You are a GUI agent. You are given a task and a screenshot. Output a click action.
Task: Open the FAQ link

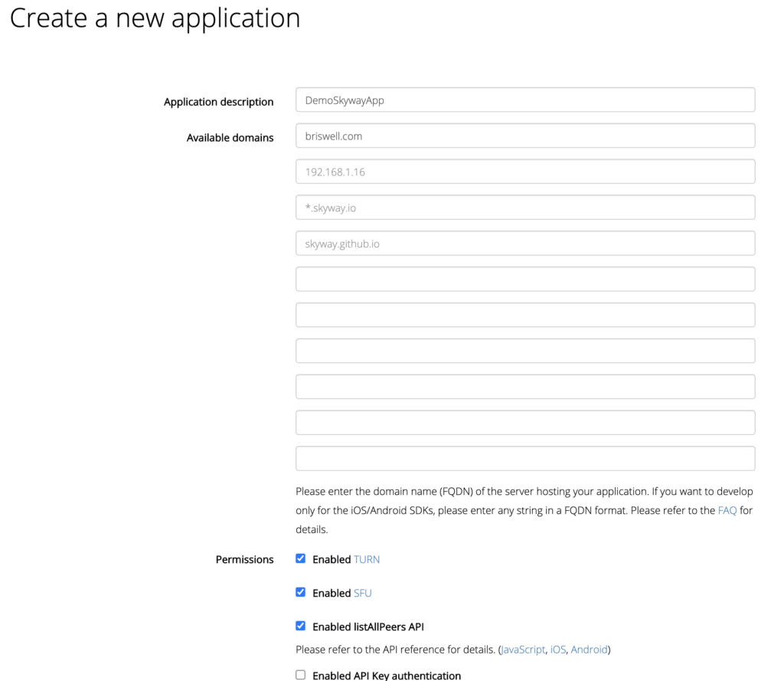[727, 509]
